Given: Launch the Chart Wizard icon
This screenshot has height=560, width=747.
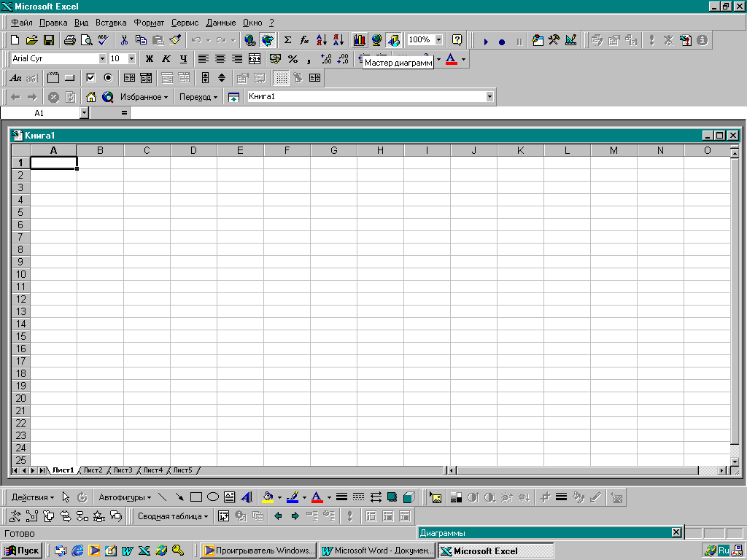Looking at the screenshot, I should tap(359, 40).
